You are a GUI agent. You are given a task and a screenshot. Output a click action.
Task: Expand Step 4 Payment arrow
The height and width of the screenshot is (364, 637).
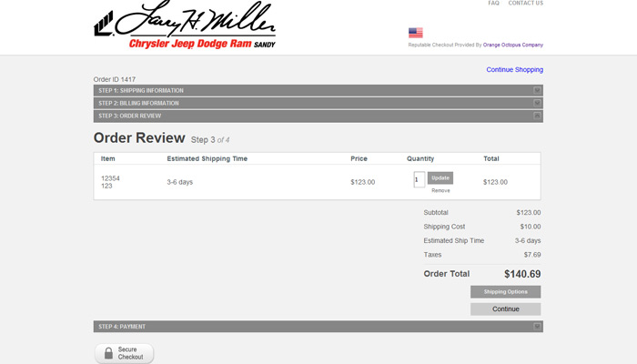537,326
